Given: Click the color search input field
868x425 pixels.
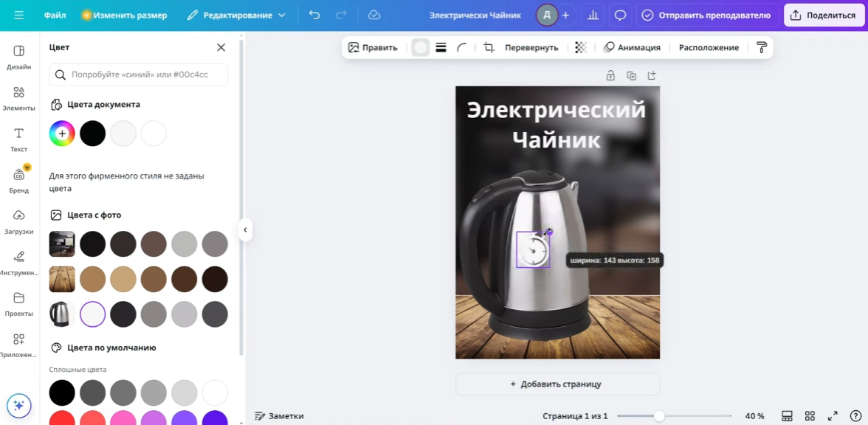Looking at the screenshot, I should click(x=139, y=75).
